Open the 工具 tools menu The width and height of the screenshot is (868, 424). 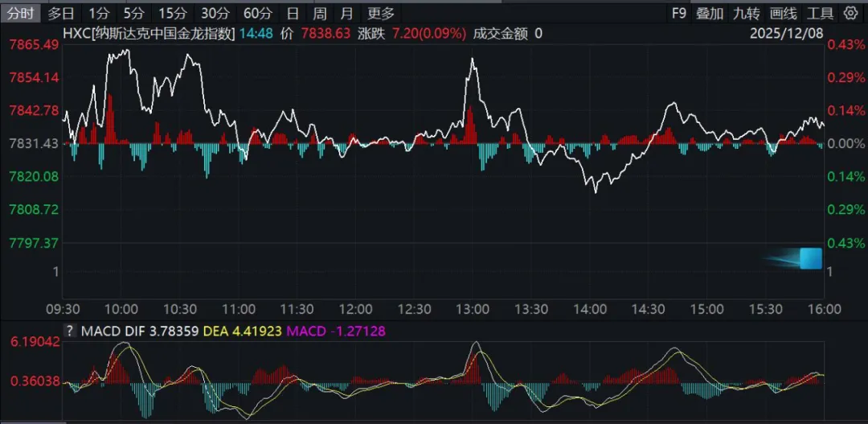(x=820, y=13)
